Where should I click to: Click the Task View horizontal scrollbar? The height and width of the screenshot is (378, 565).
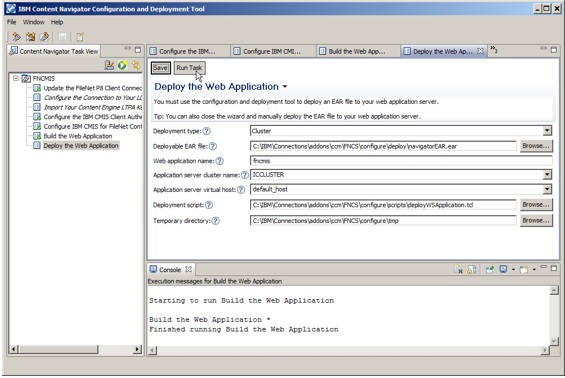click(x=76, y=349)
